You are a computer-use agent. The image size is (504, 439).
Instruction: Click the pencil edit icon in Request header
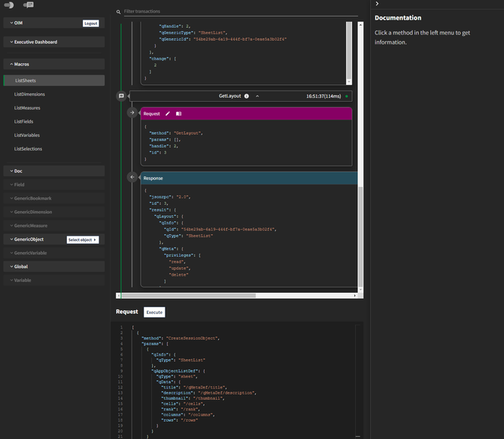click(x=168, y=114)
